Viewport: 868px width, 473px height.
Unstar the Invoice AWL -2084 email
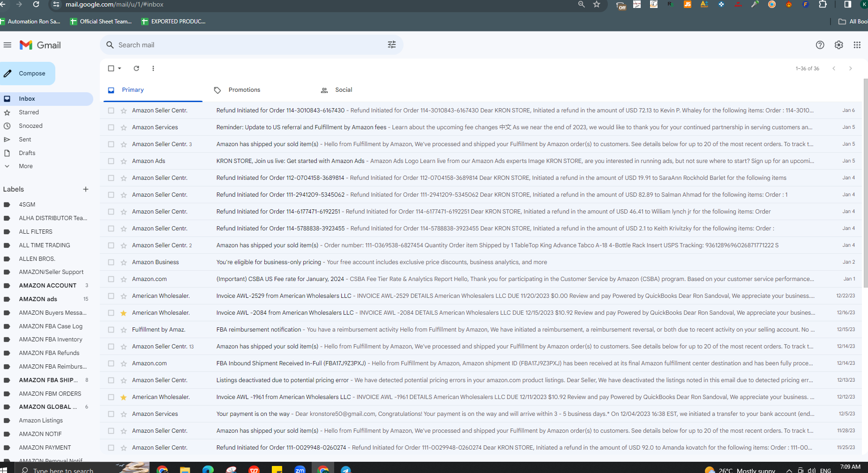point(124,313)
